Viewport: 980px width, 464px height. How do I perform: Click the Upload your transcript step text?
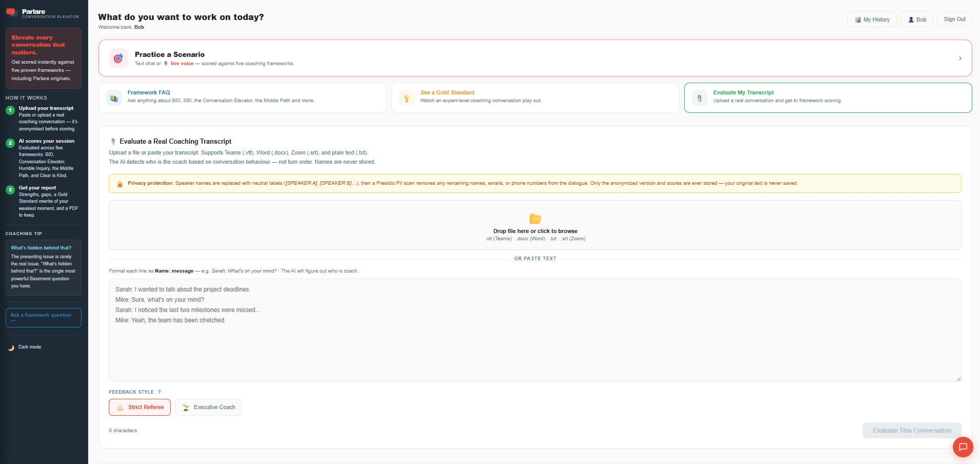(46, 108)
